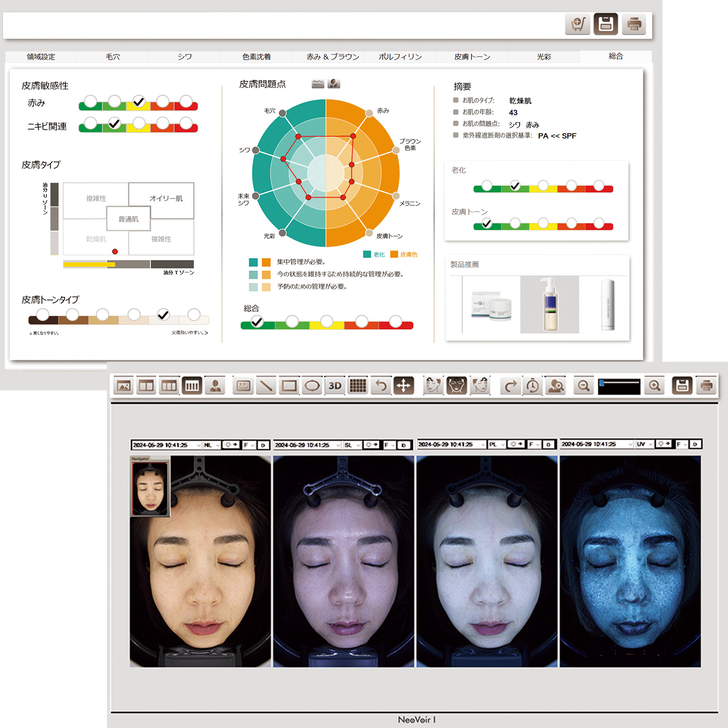This screenshot has height=728, width=728.
Task: Select the ellipse drawing tool
Action: 312,386
